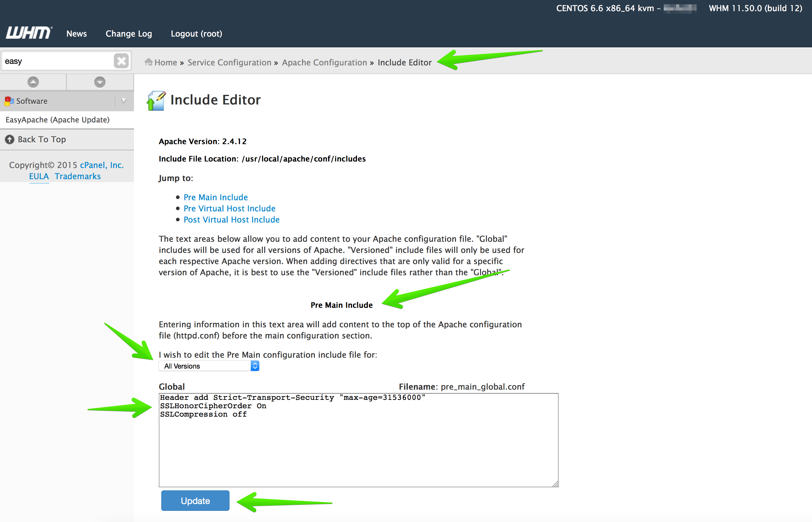Jump to Pre Virtual Host Include section
This screenshot has width=812, height=522.
[x=230, y=209]
